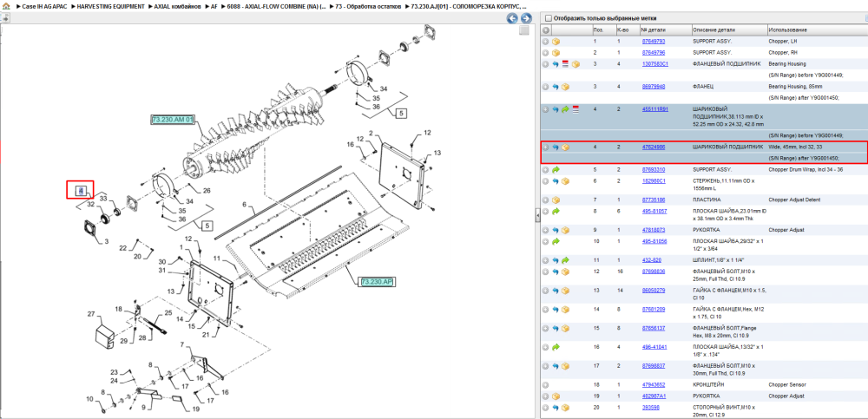Click the box icon for part 86979948
This screenshot has width=868, height=419.
[565, 87]
